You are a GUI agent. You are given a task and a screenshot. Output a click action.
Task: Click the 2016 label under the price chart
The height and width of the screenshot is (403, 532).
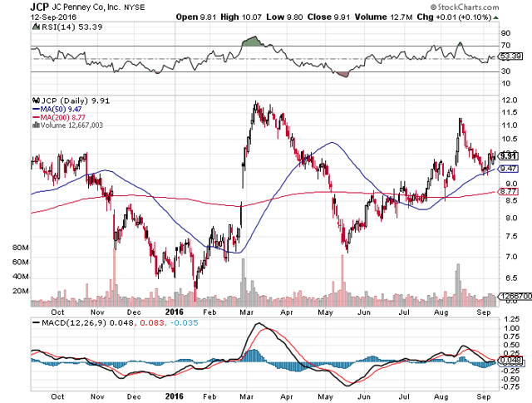[x=174, y=312]
